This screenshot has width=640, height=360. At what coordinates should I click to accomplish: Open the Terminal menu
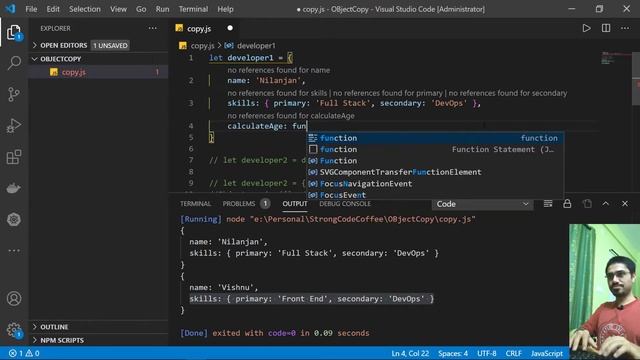[193, 9]
